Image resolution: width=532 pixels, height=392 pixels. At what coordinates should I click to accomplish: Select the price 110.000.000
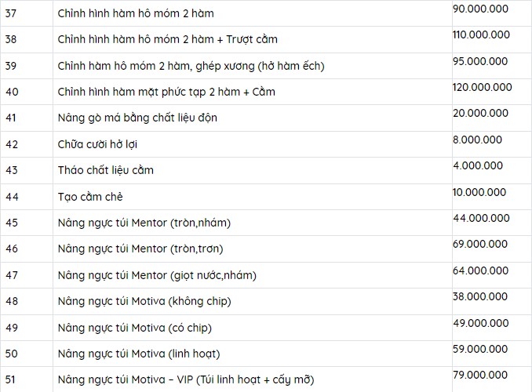[480, 35]
